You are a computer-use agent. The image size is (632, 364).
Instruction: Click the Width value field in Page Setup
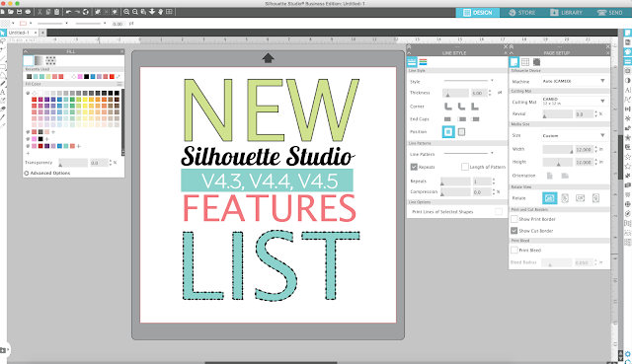click(x=584, y=149)
